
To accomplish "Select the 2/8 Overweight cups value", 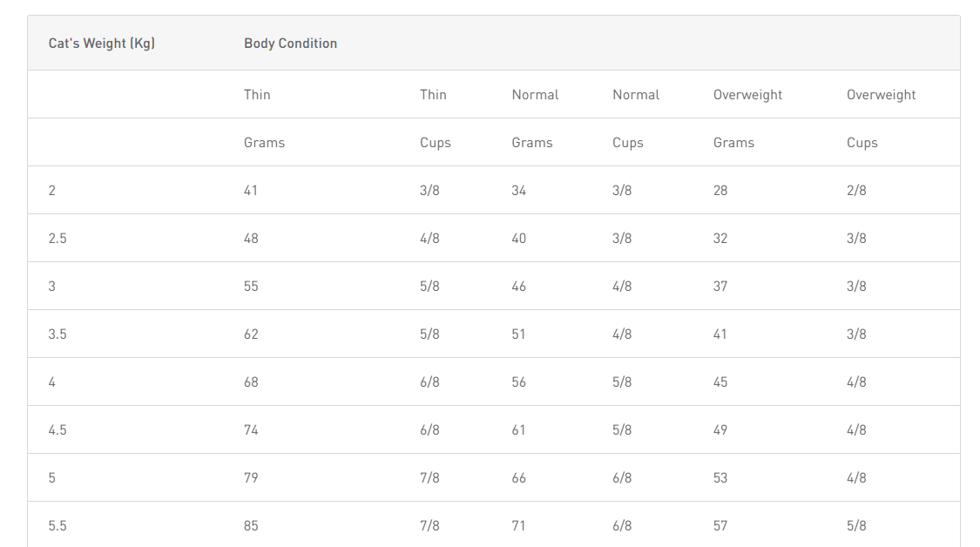I will click(856, 191).
